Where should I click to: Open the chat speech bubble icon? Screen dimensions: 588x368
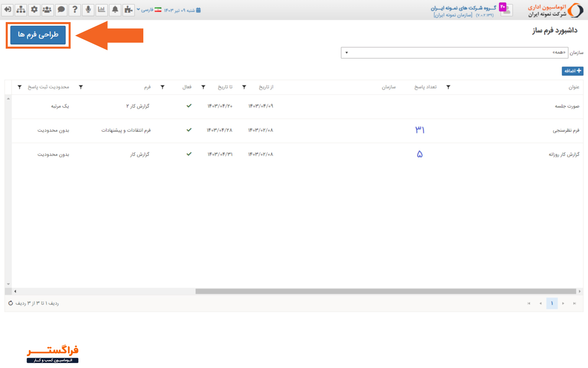(x=61, y=9)
